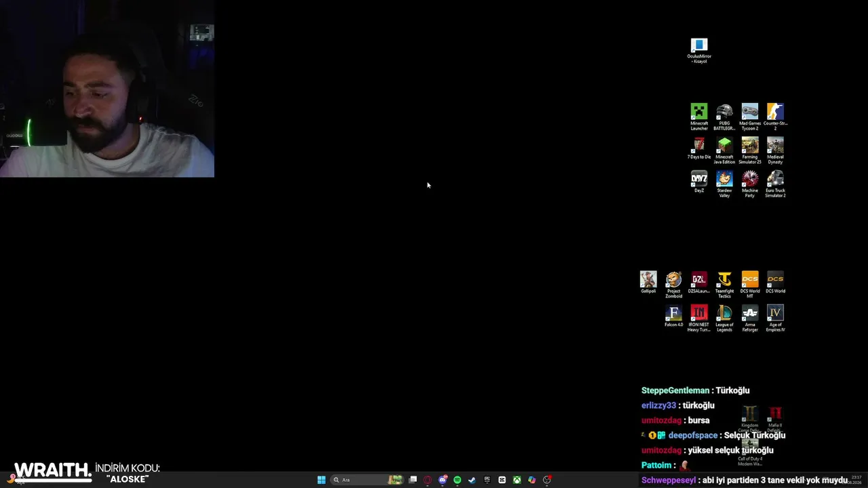
Task: Open Opera GX browser from taskbar
Action: pos(427,480)
